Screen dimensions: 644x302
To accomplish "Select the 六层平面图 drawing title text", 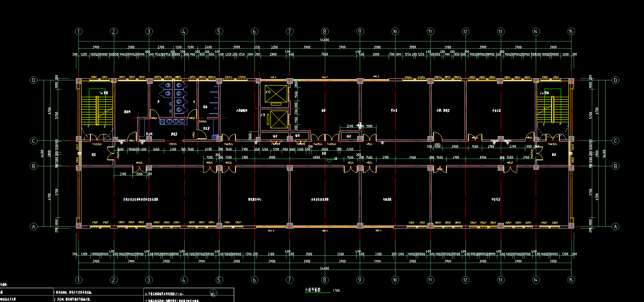I will coord(313,290).
